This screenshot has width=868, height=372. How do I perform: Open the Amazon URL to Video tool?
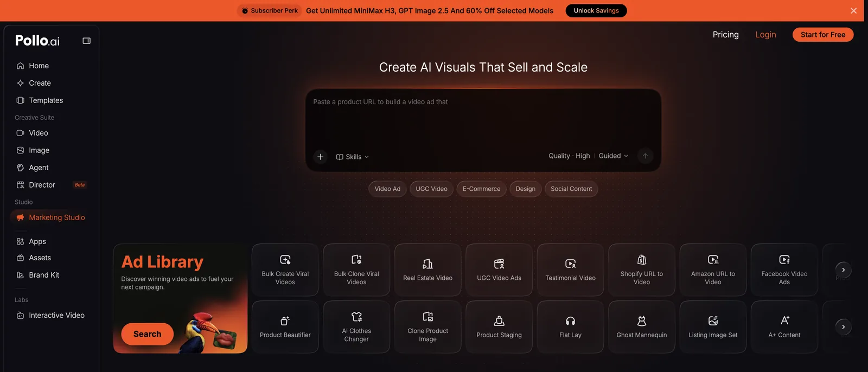[x=713, y=270]
